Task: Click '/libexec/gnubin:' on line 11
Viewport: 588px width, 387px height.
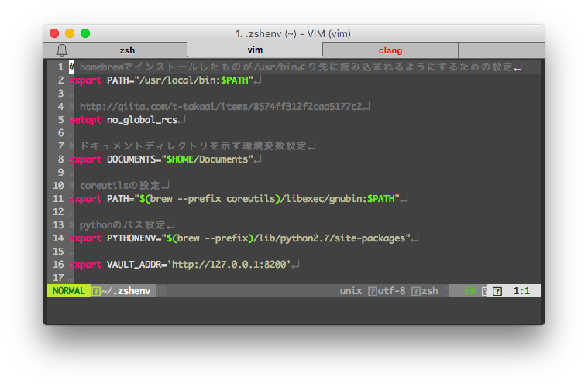Action: pyautogui.click(x=324, y=199)
